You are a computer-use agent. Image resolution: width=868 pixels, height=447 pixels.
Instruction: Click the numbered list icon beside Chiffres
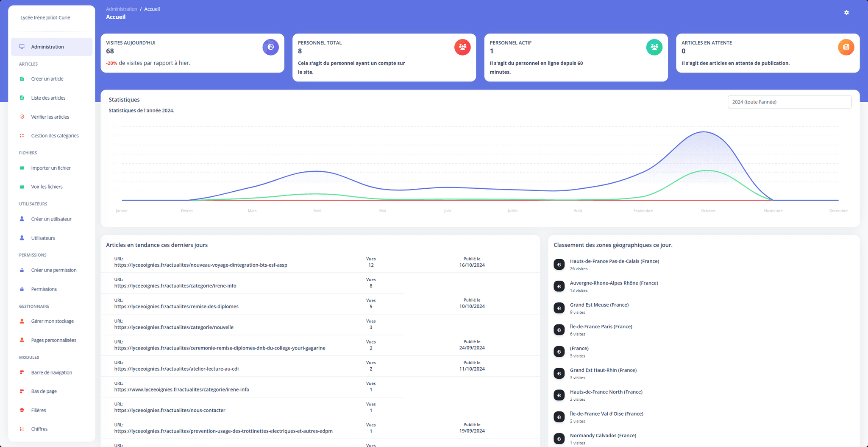22,429
